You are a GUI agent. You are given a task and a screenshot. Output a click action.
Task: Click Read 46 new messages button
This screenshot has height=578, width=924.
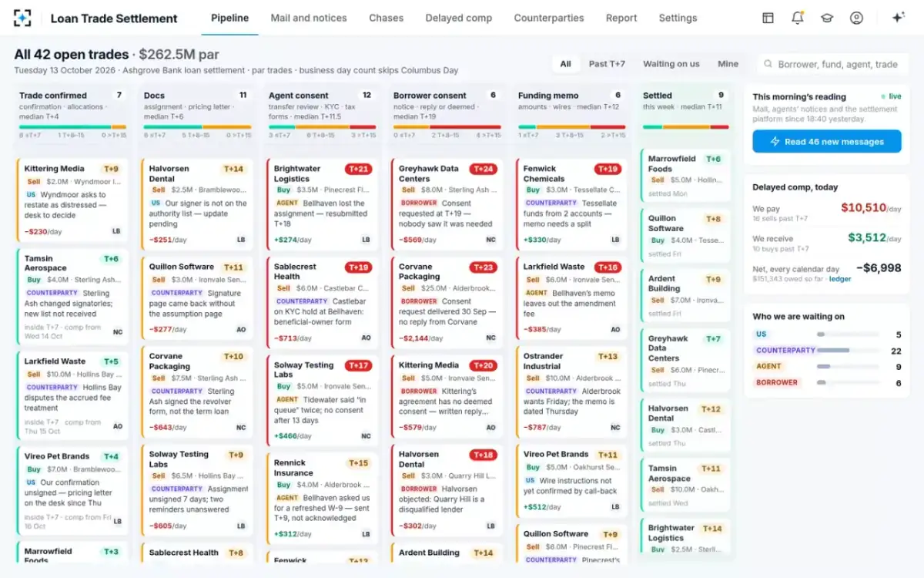827,142
